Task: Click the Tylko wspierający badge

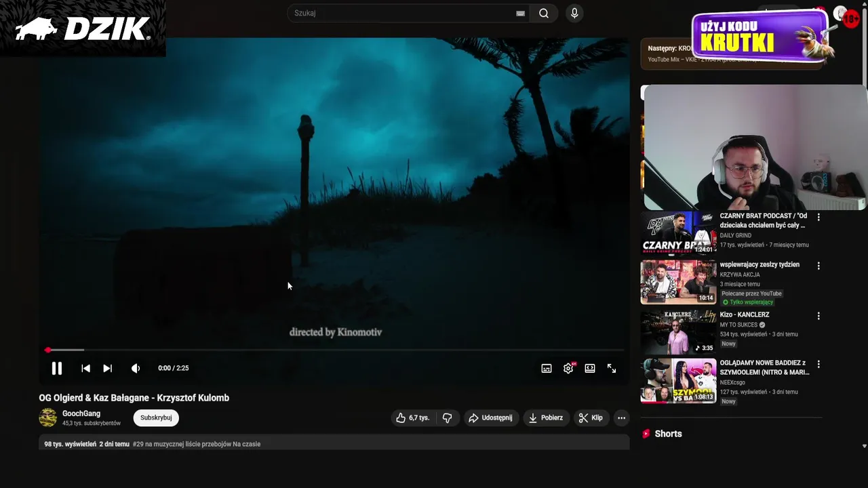Action: click(747, 302)
